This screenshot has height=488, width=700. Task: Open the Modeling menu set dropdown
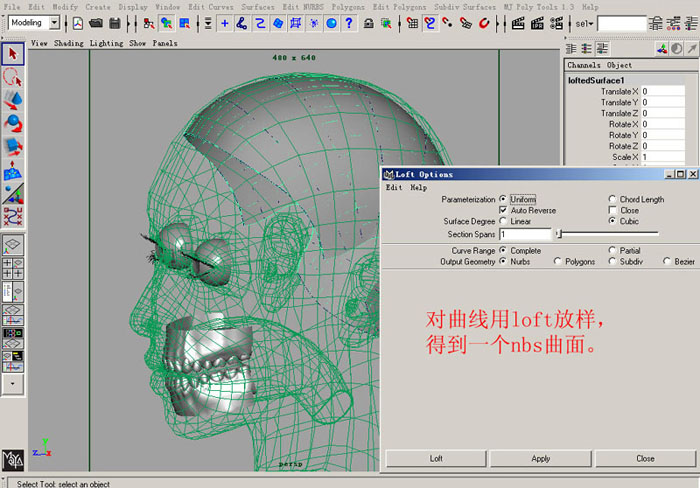54,22
